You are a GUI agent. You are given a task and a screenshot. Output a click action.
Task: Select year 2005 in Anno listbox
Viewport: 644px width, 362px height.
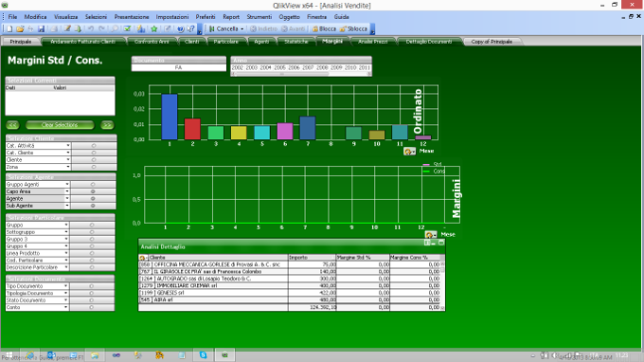click(x=280, y=68)
